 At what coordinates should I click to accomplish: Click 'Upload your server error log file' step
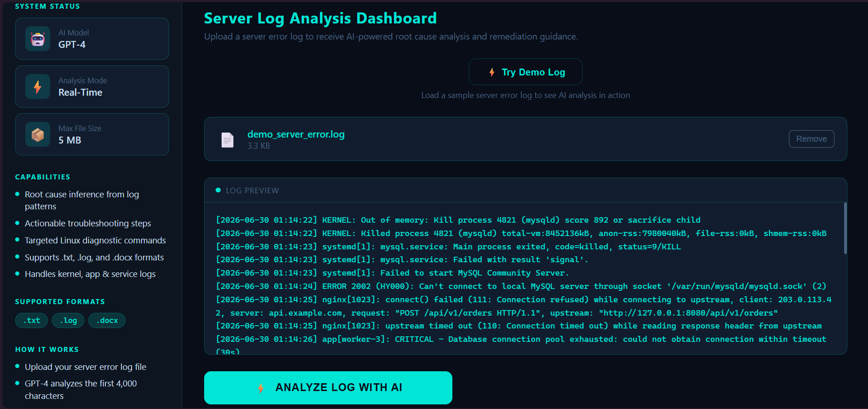pos(86,367)
